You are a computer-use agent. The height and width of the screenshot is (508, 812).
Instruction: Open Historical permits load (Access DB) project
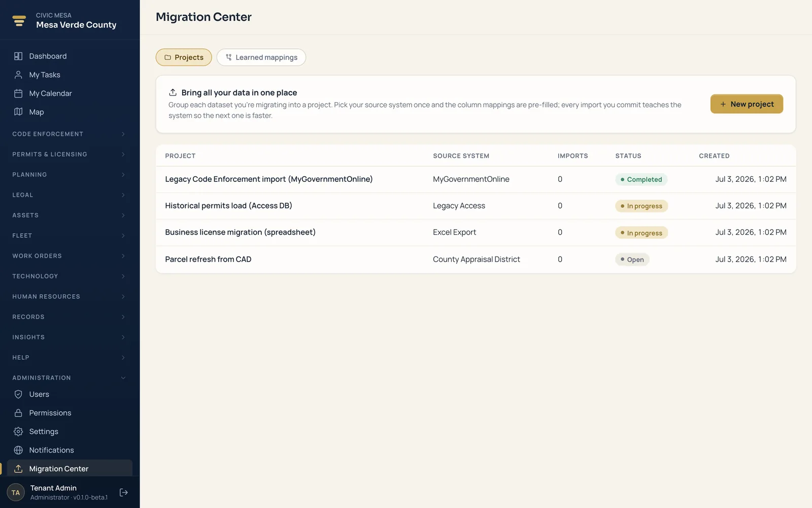point(476,206)
